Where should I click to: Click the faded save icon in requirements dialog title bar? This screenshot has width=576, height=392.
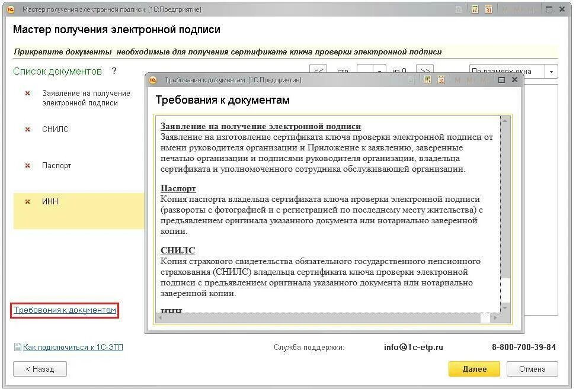(411, 80)
